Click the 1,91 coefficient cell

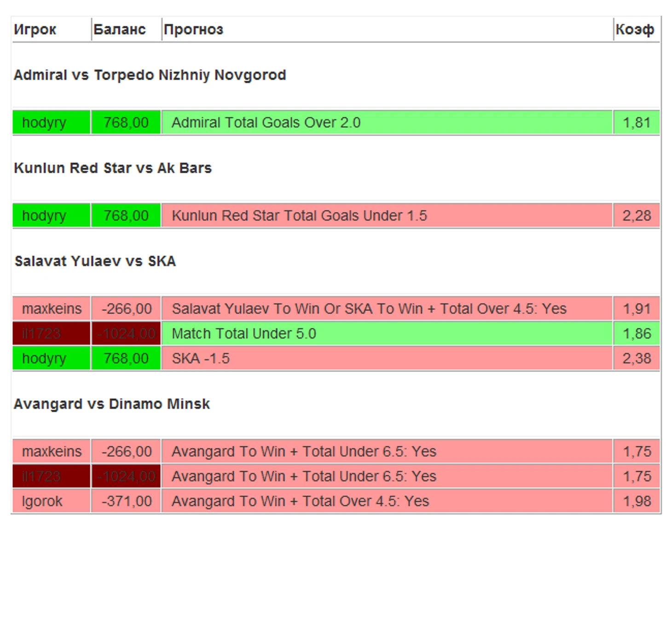click(637, 309)
